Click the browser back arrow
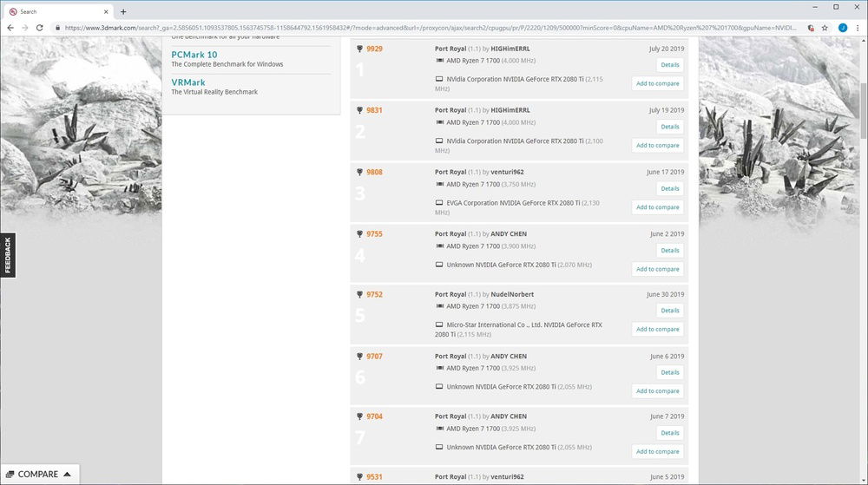 [x=10, y=28]
